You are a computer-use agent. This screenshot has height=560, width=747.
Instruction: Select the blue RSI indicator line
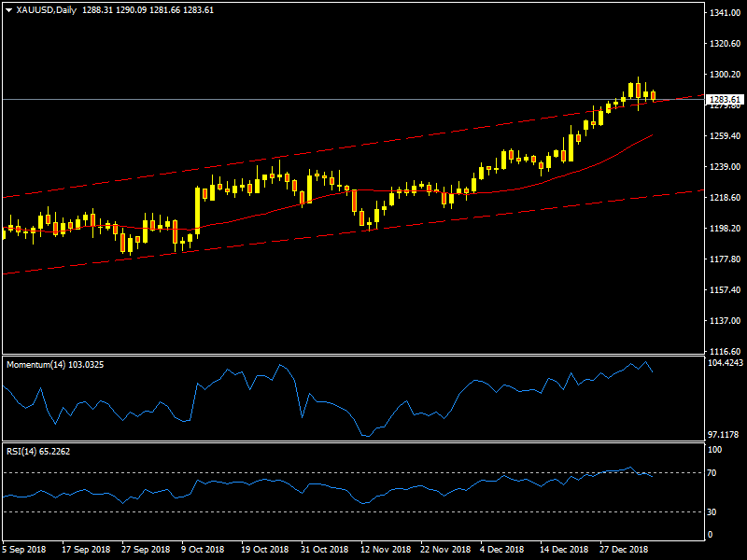tap(280, 482)
